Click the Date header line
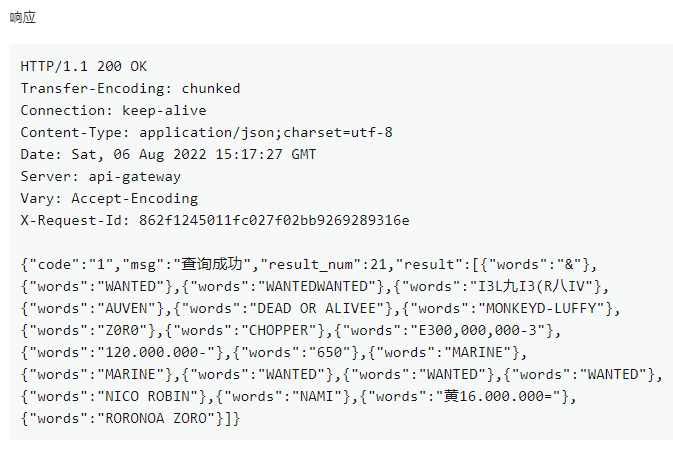This screenshot has height=449, width=673. 168,154
